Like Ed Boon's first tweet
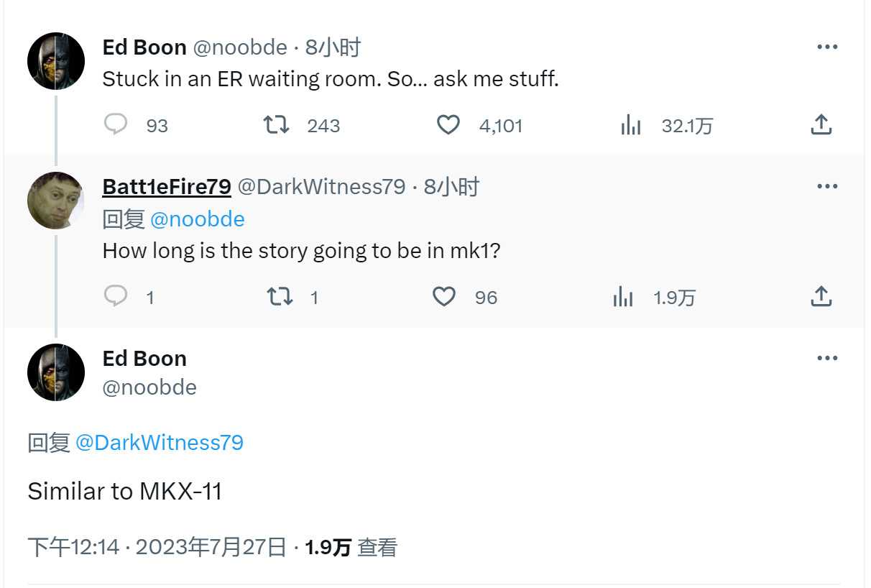The width and height of the screenshot is (871, 588). (x=448, y=125)
